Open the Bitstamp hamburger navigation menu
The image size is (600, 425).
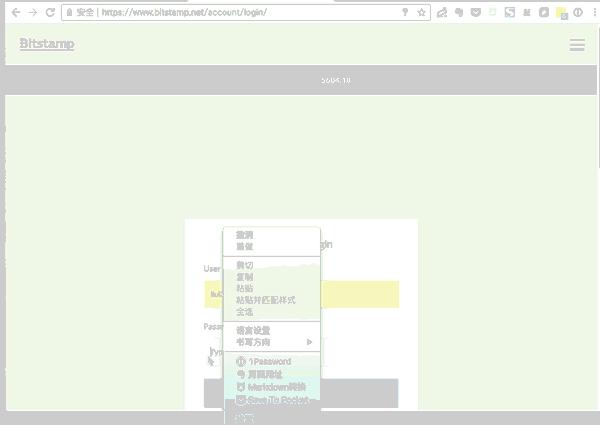pyautogui.click(x=577, y=45)
